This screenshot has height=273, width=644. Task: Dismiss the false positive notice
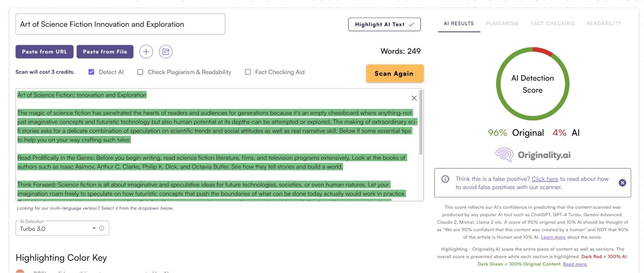click(x=622, y=183)
